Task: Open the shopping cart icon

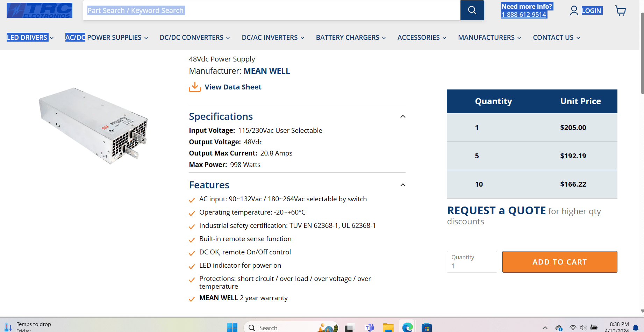Action: click(621, 10)
